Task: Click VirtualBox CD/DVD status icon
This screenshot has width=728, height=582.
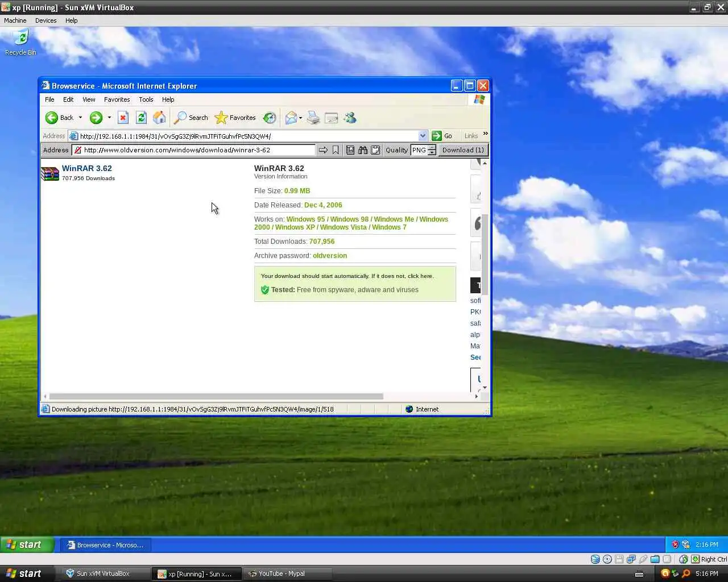Action: point(607,559)
